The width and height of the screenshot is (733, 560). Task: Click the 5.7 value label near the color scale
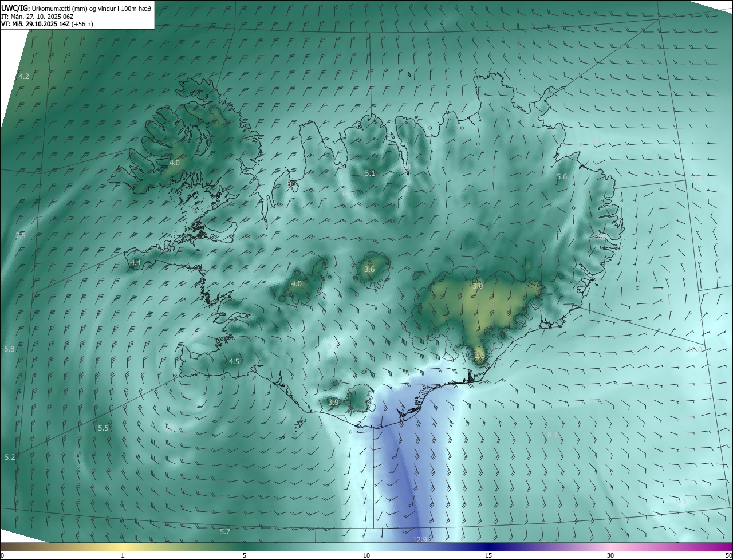[x=225, y=532]
